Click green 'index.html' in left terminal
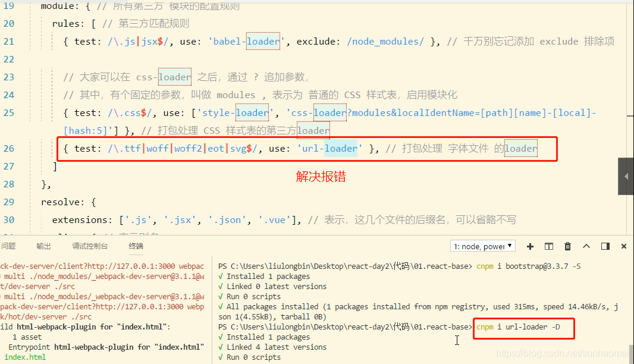Viewport: 634px width, 364px height. 25,357
